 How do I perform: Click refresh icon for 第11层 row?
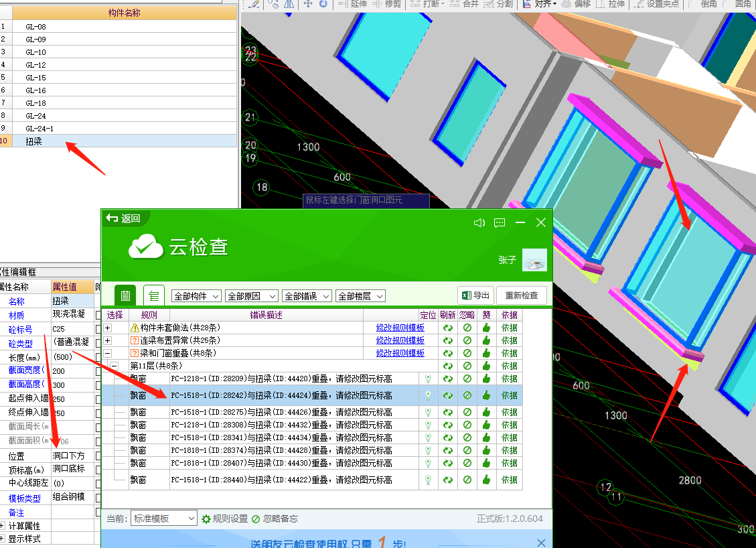click(448, 366)
